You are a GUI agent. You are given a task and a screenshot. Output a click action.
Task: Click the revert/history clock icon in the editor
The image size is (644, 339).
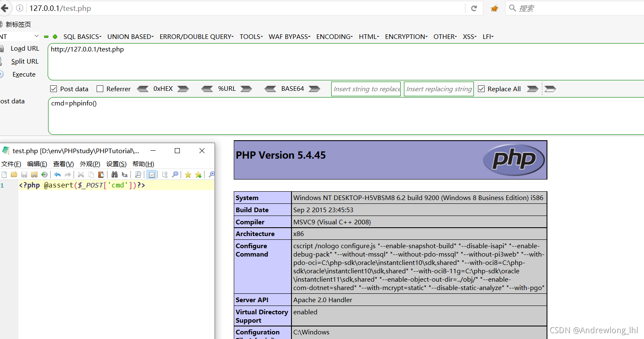pyautogui.click(x=44, y=175)
